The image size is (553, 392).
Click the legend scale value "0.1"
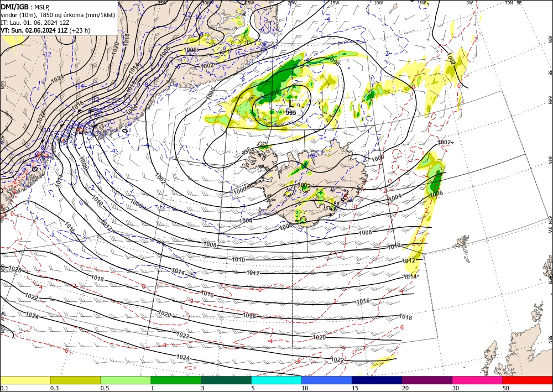tap(3, 388)
